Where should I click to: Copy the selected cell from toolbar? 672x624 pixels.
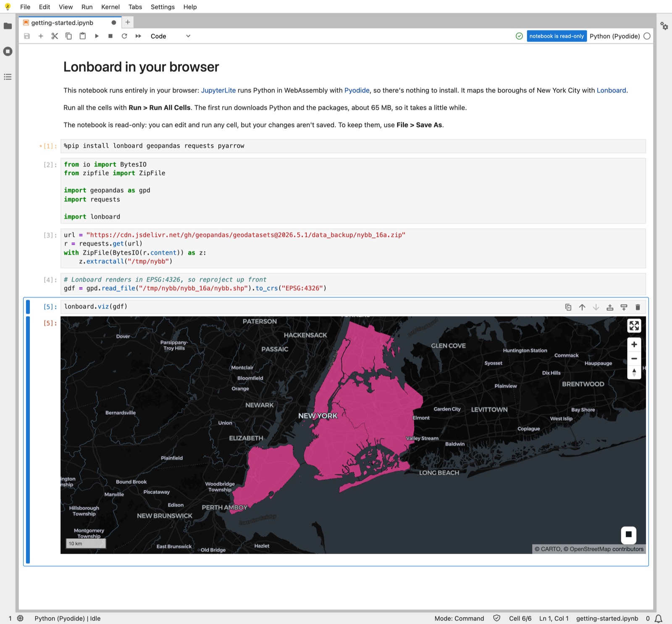point(68,36)
